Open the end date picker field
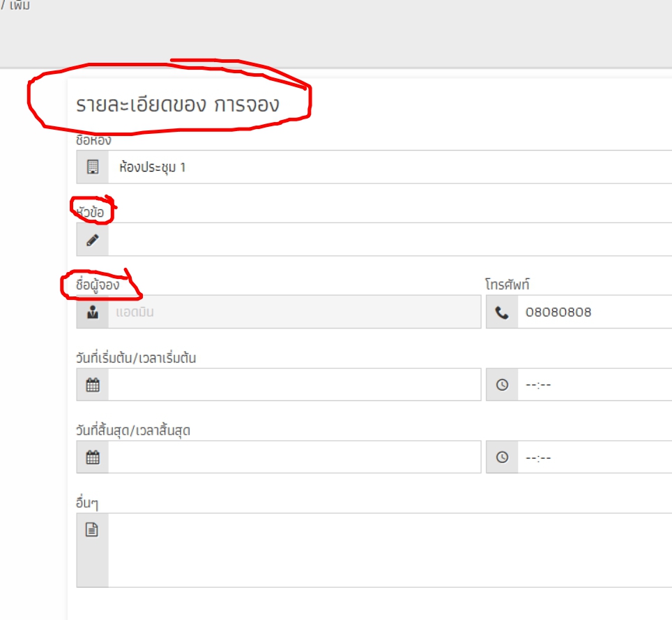The width and height of the screenshot is (672, 620). 294,457
